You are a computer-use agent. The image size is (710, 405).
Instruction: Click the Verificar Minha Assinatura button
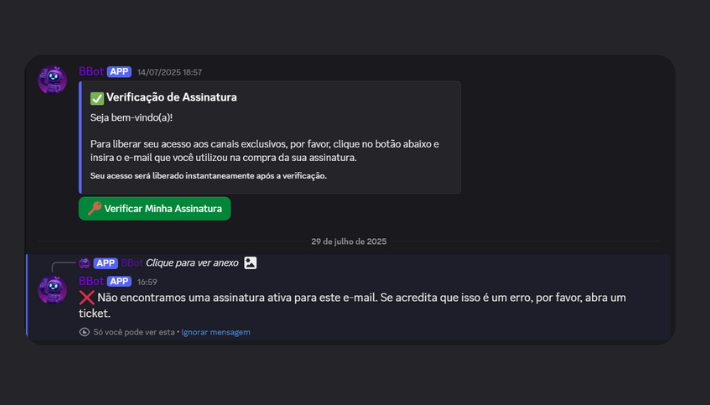154,208
